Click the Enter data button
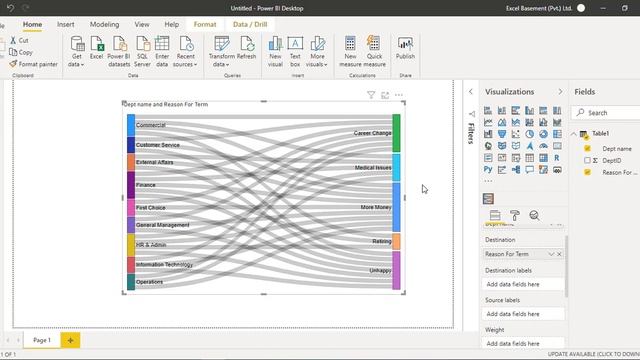 tap(162, 51)
